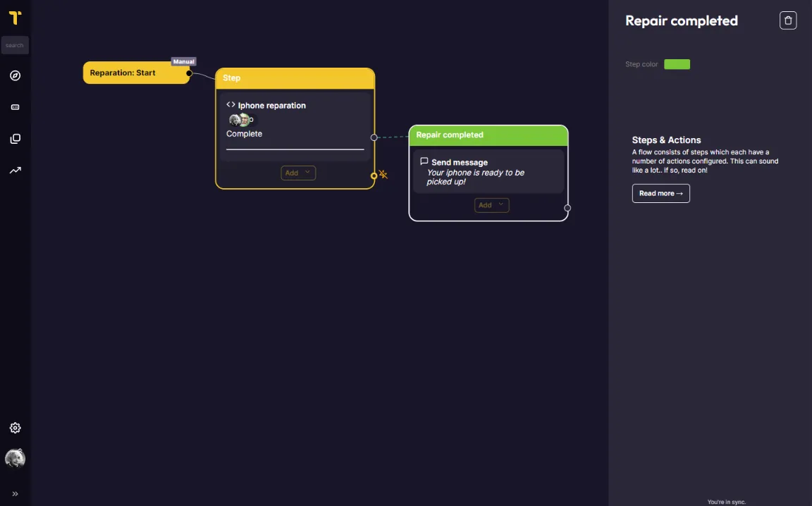812x506 pixels.
Task: Click the yellow bottom connector on Step
Action: 374,176
